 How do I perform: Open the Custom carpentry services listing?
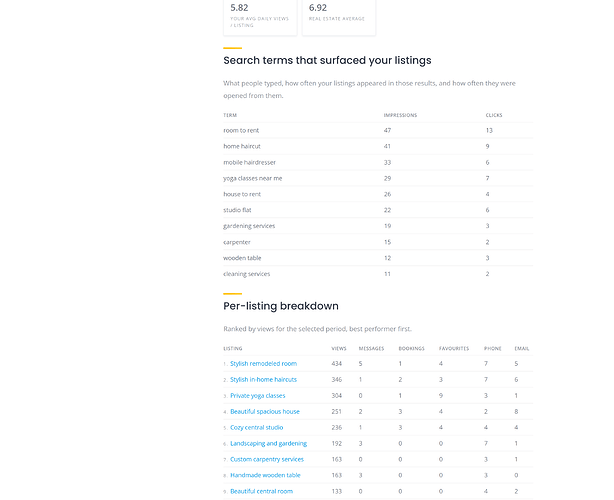click(267, 459)
